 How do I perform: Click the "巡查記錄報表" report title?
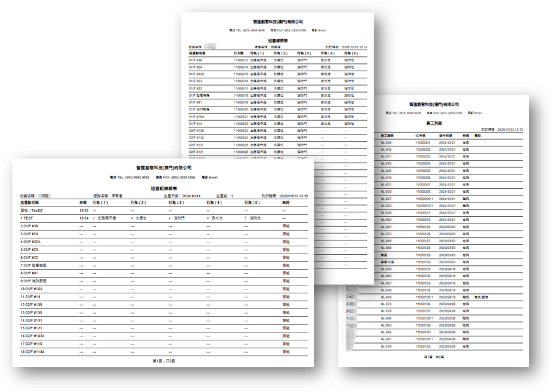tap(163, 188)
